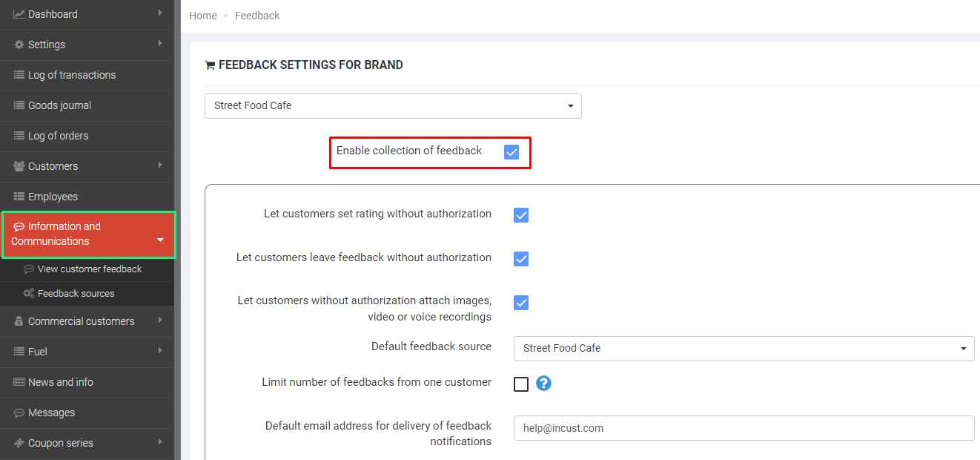980x460 pixels.
Task: Toggle Let customers set rating without authorization
Action: coord(521,215)
